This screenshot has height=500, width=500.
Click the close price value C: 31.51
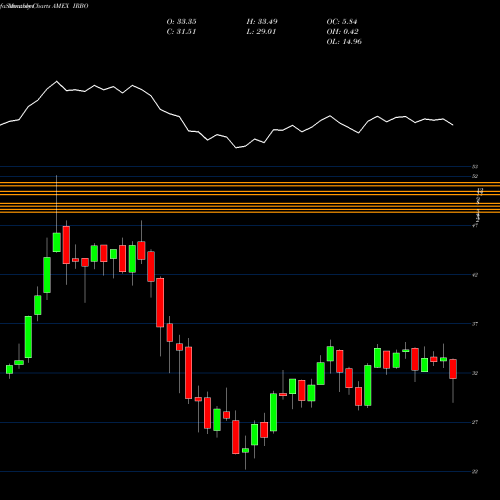coord(181,32)
